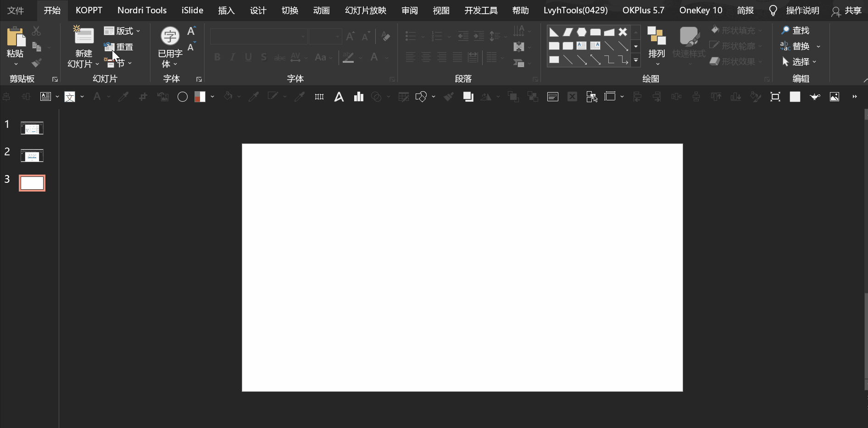Click 操作说明 tell me search
This screenshot has height=428, width=868.
pyautogui.click(x=794, y=11)
